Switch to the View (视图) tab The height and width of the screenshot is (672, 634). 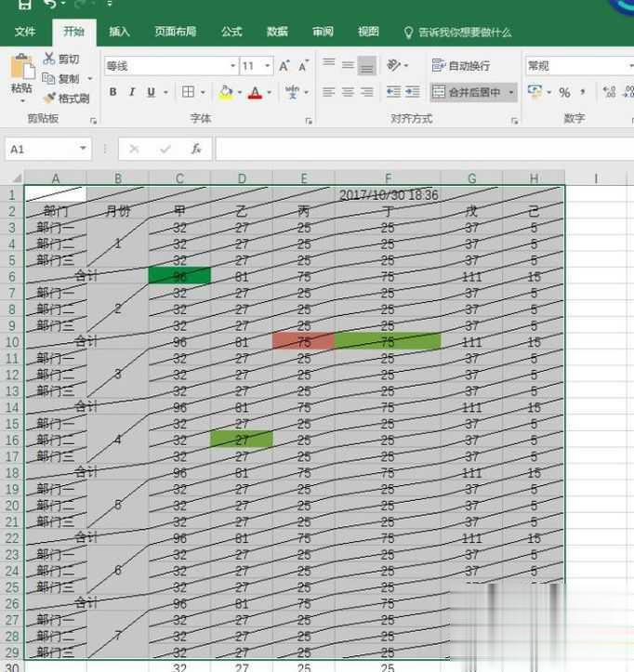pyautogui.click(x=368, y=32)
